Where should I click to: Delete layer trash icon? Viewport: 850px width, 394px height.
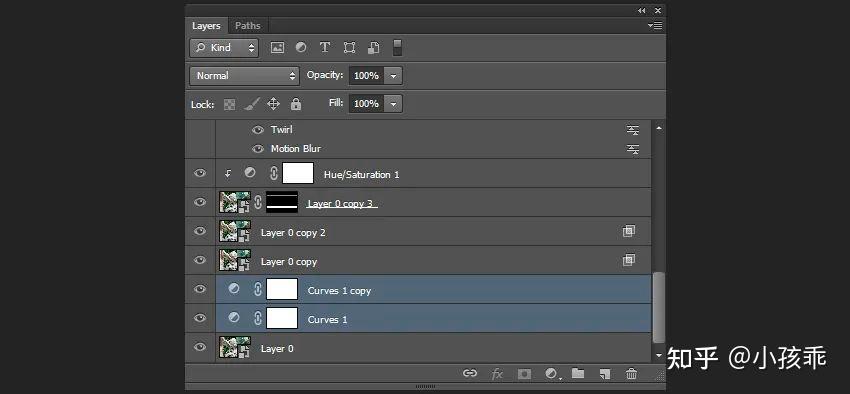point(632,373)
